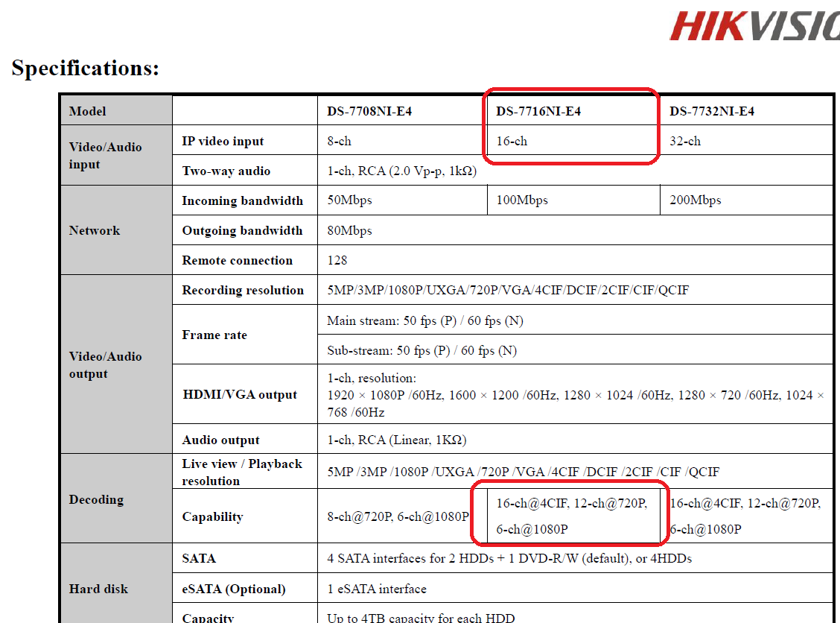Screen dimensions: 840x623
Task: Select model name DS-7732NI-E4
Action: tap(712, 111)
